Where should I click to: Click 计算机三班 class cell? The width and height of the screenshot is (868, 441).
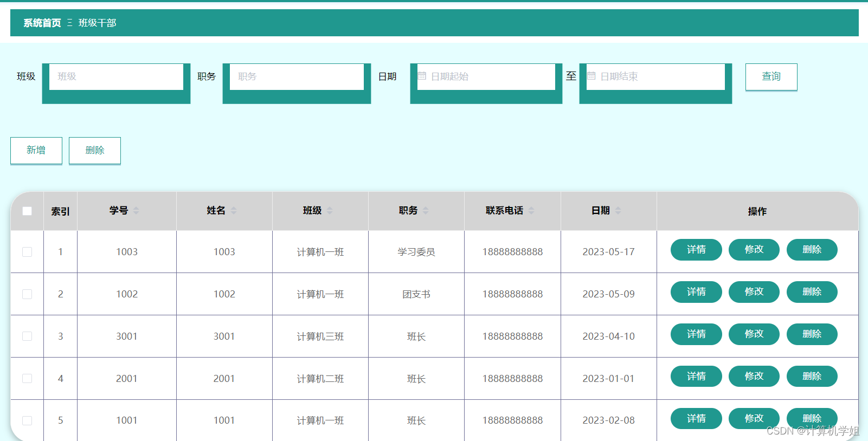(x=320, y=336)
